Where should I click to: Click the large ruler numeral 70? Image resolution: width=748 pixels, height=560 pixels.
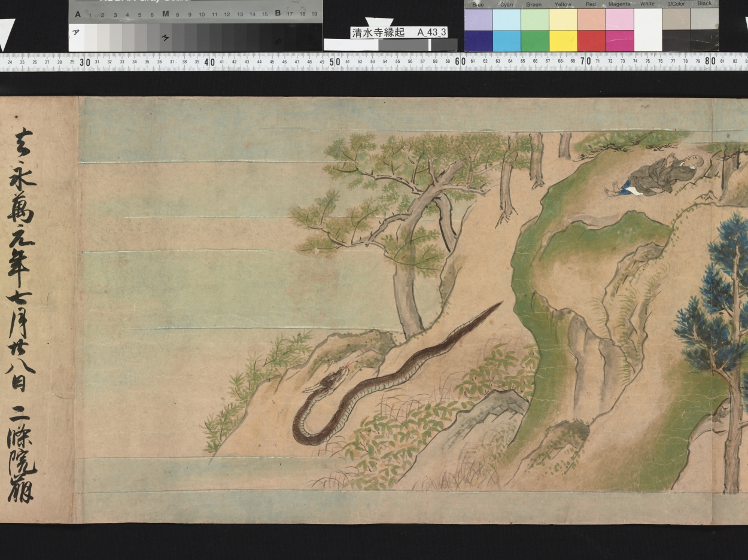tap(585, 62)
